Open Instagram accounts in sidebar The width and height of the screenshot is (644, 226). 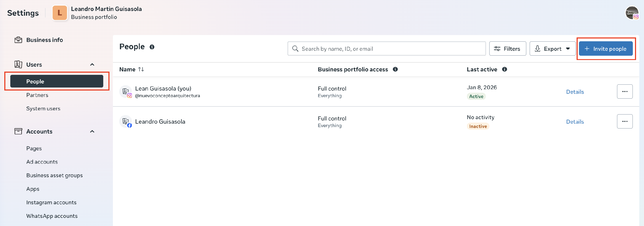[51, 202]
